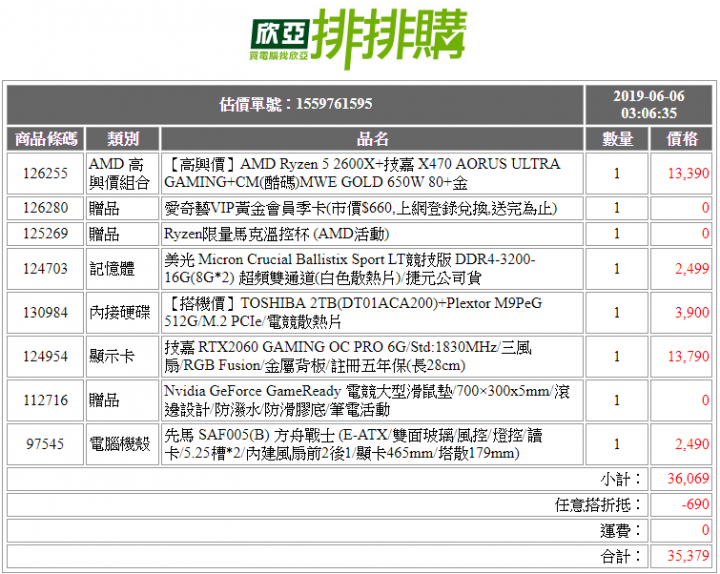Click price 13,390
This screenshot has height=574, width=720.
pos(688,174)
